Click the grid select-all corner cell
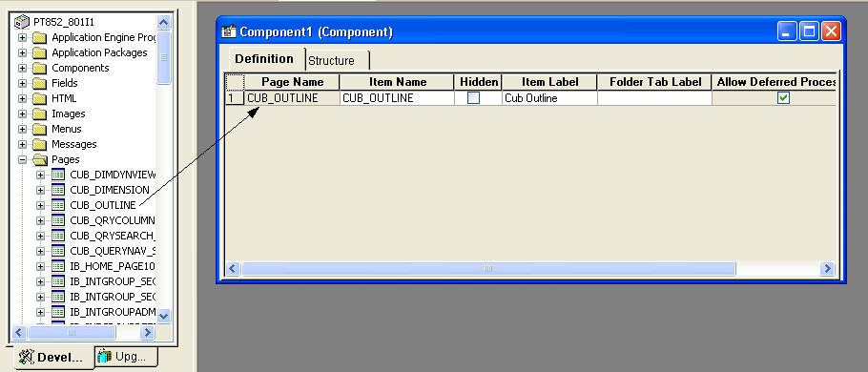Viewport: 868px width, 372px height. click(x=235, y=82)
